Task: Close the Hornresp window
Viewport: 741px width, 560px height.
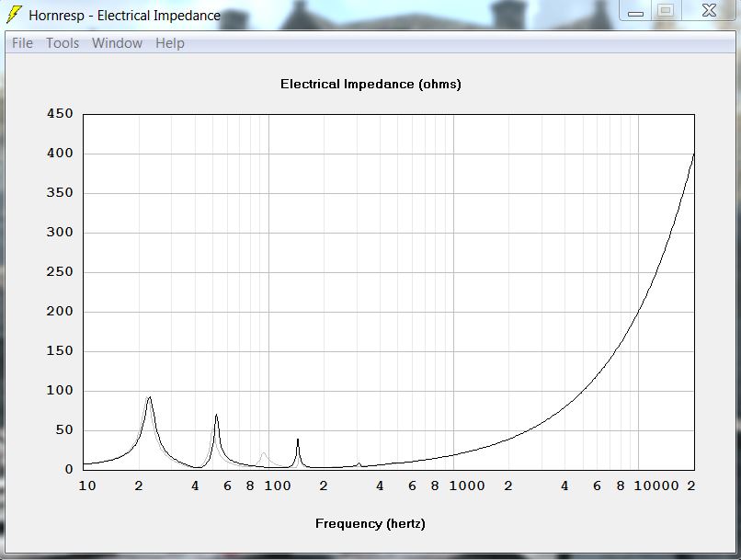Action: click(709, 10)
